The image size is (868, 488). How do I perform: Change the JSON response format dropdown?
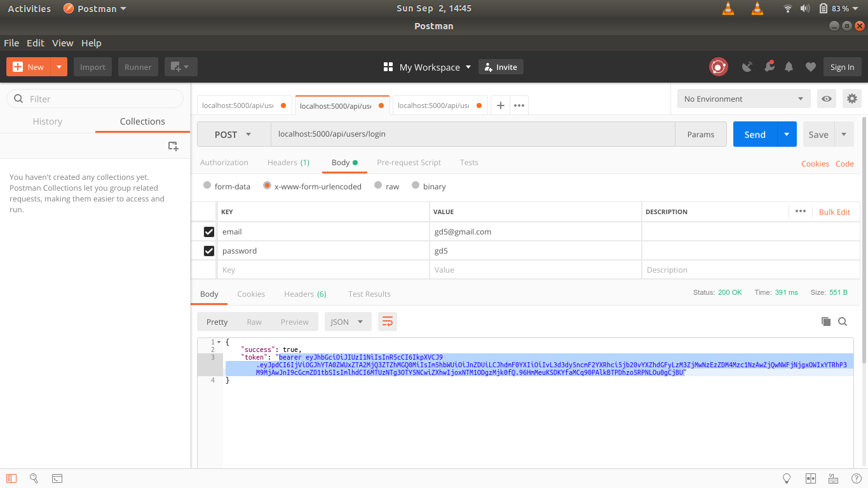348,322
